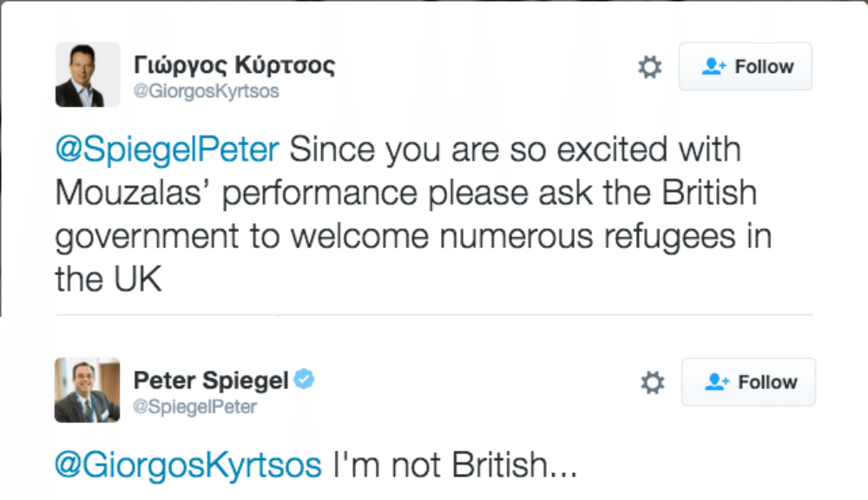Image resolution: width=868 pixels, height=500 pixels.
Task: Click the Γιώργος Κύρτσος display name
Action: 234,65
